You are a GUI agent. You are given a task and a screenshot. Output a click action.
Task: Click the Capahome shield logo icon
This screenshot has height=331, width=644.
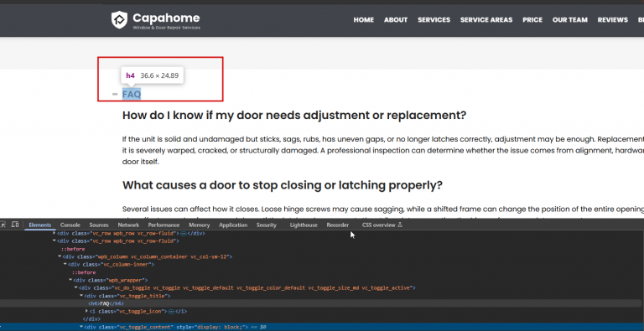click(119, 20)
